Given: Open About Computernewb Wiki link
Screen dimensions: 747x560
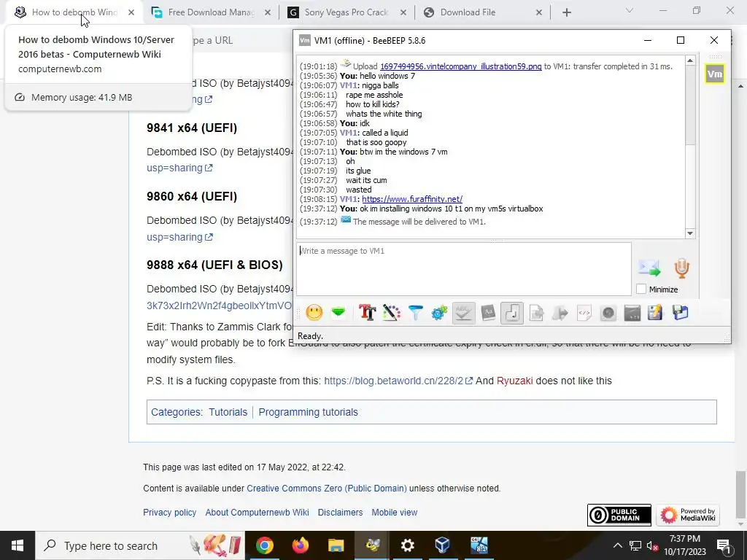Looking at the screenshot, I should (258, 513).
